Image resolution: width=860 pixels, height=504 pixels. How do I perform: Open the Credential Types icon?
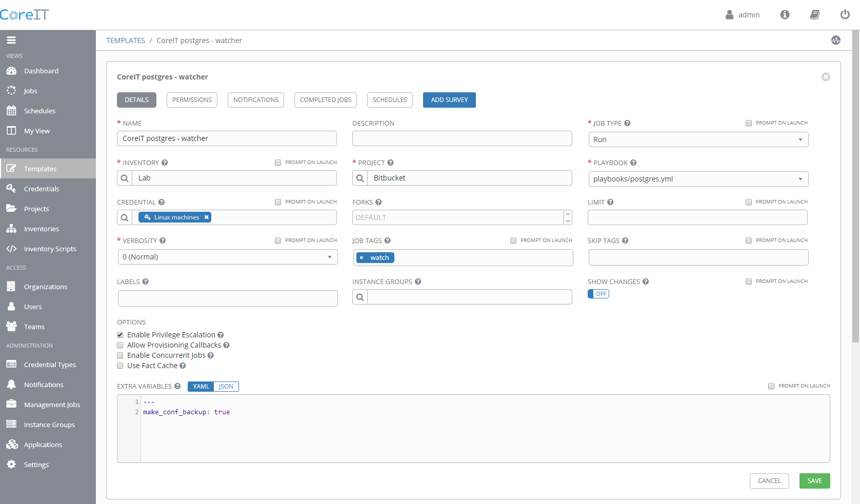(x=11, y=365)
